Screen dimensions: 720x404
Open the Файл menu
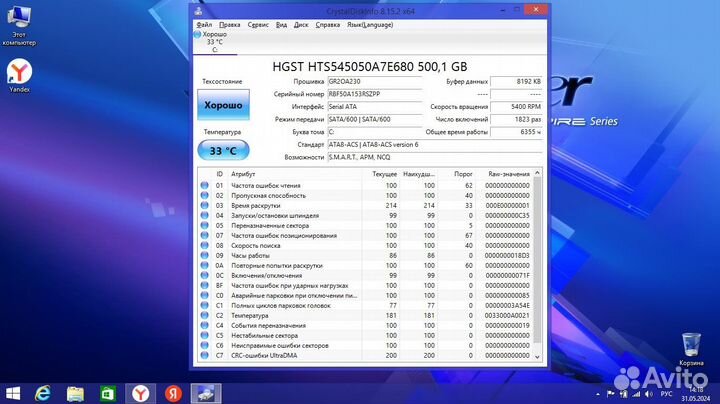[203, 23]
